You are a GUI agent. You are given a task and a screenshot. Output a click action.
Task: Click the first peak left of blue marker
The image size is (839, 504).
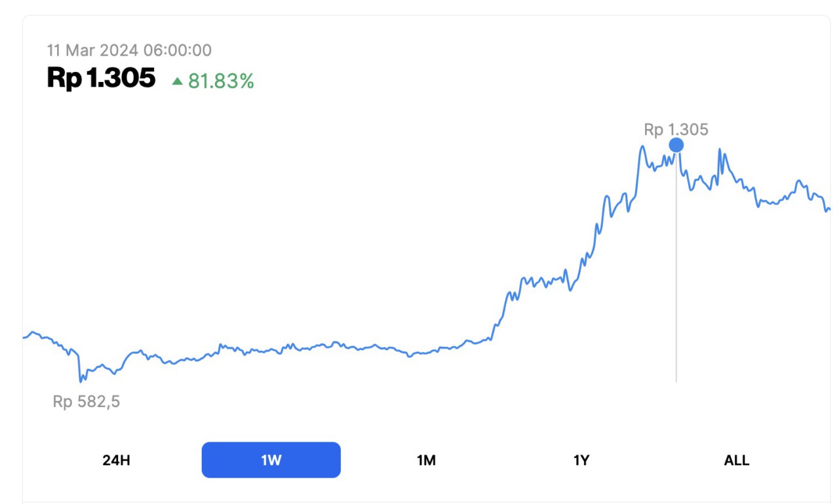(x=642, y=147)
